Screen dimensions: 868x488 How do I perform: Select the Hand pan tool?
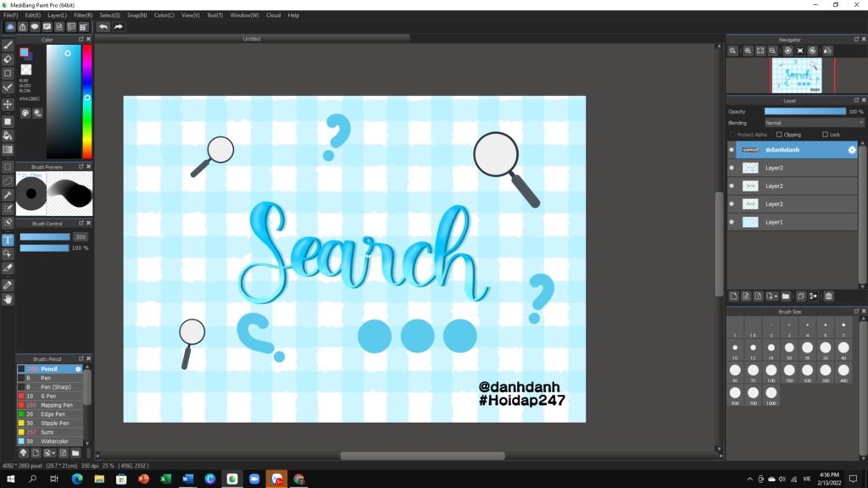(x=8, y=299)
